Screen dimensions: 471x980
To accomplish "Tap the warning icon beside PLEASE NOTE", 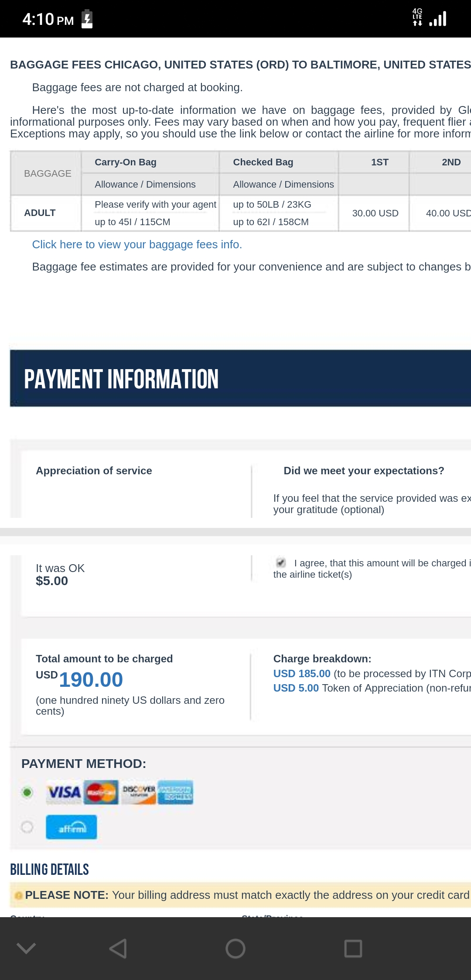I will 18,895.
